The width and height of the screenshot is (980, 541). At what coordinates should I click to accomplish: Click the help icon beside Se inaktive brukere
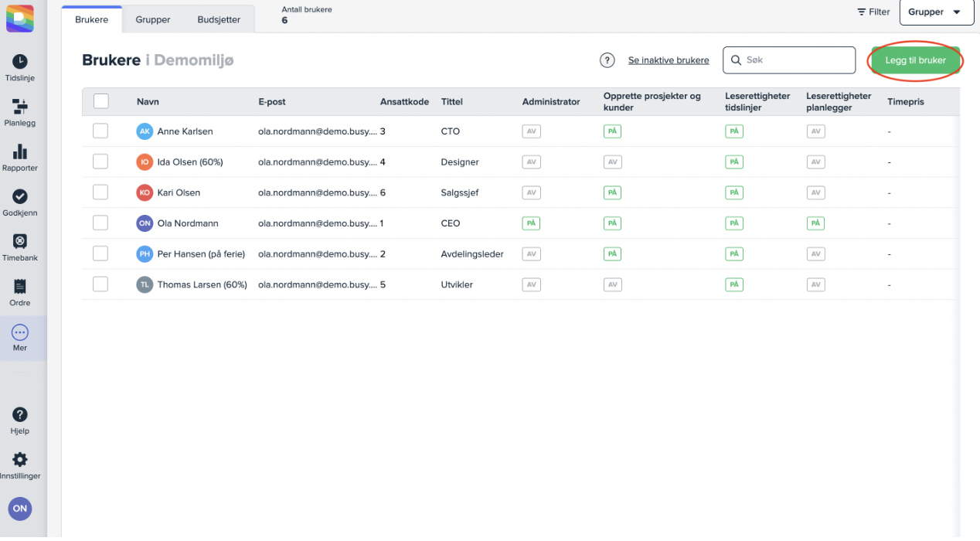[x=607, y=60]
